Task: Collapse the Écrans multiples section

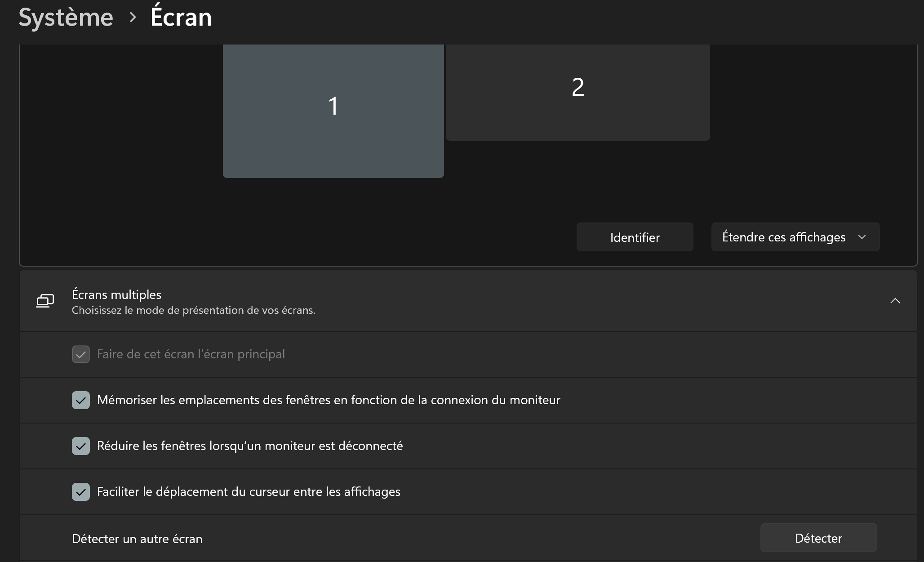Action: pos(895,301)
